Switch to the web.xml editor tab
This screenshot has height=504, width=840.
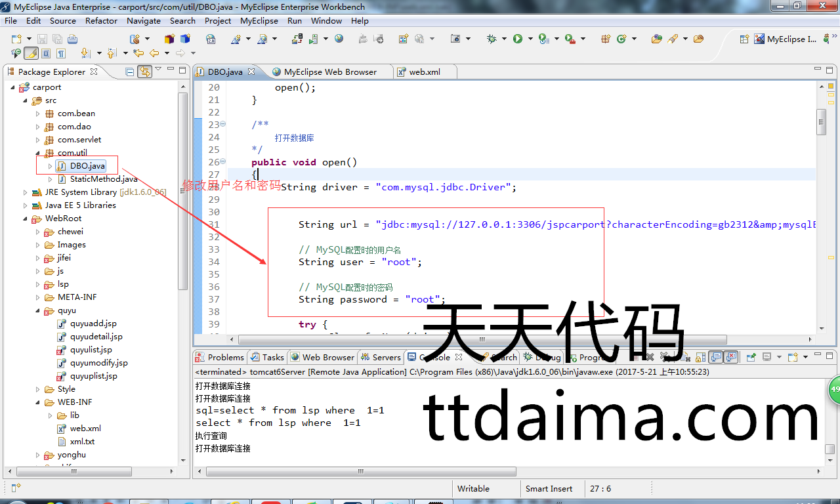tap(424, 72)
